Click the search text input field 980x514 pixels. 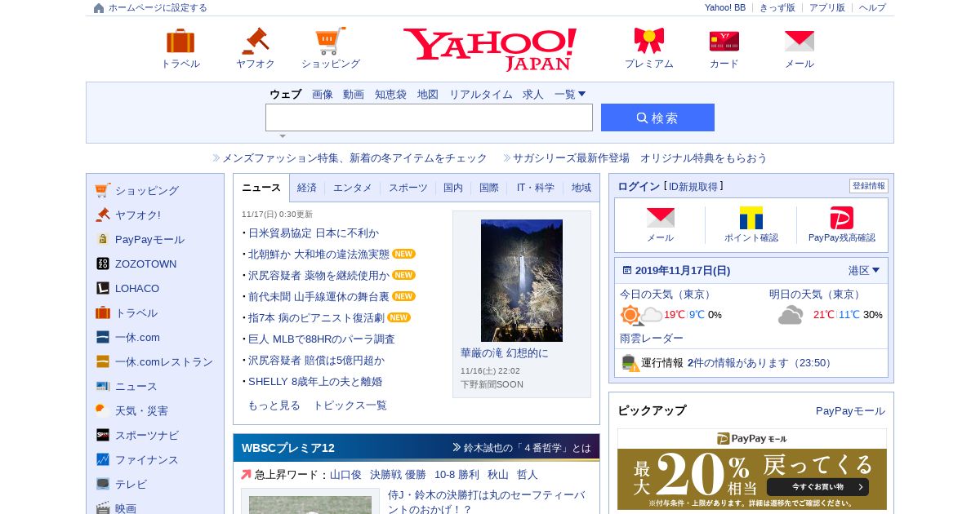point(429,117)
